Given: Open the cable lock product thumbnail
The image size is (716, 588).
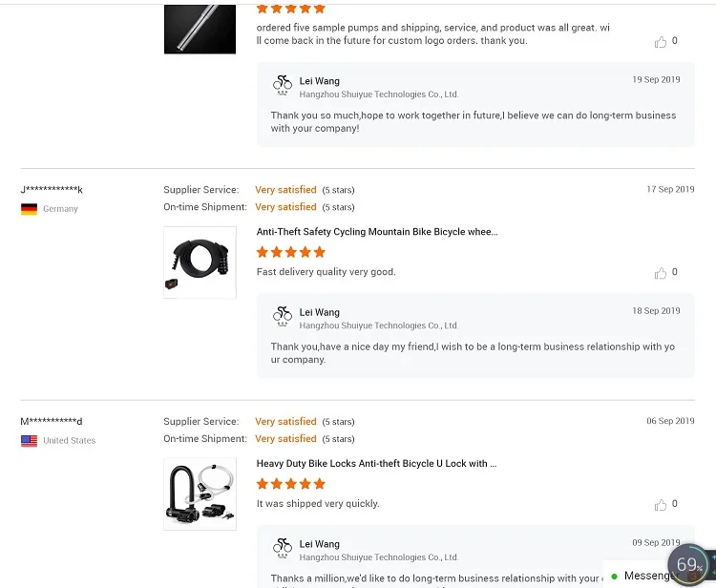Looking at the screenshot, I should point(200,262).
